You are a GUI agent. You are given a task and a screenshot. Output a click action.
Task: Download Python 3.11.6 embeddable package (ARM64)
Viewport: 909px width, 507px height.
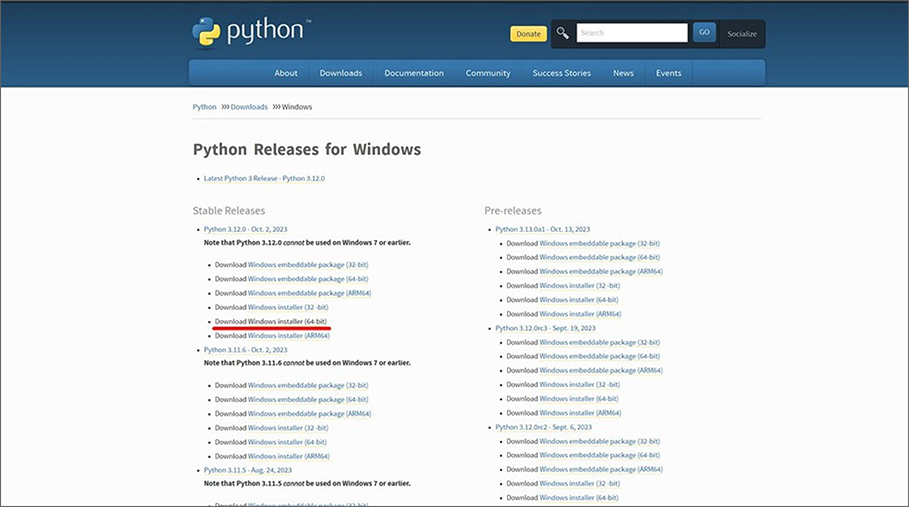point(310,414)
